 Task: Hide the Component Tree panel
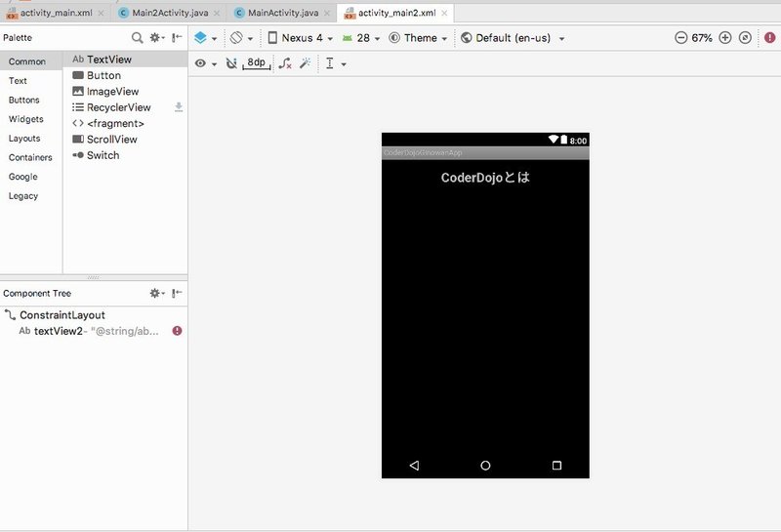pyautogui.click(x=177, y=293)
